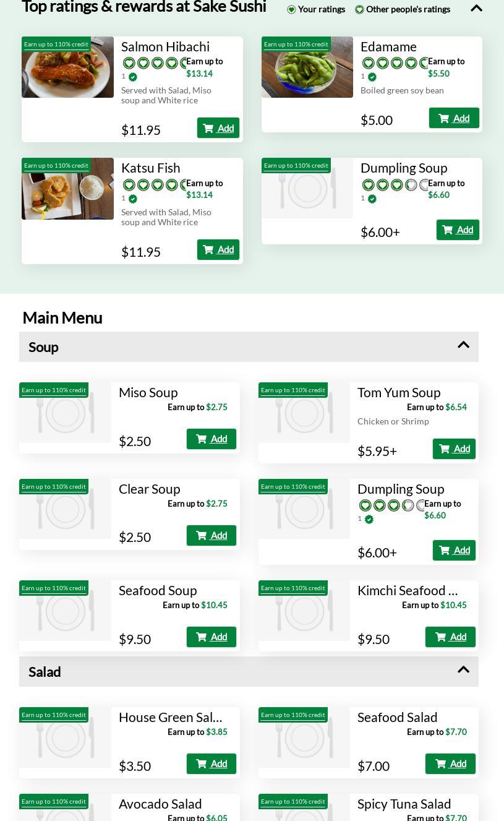Add Salmon Hibachi to cart
Viewport: 504px width, 821px height.
coord(218,128)
